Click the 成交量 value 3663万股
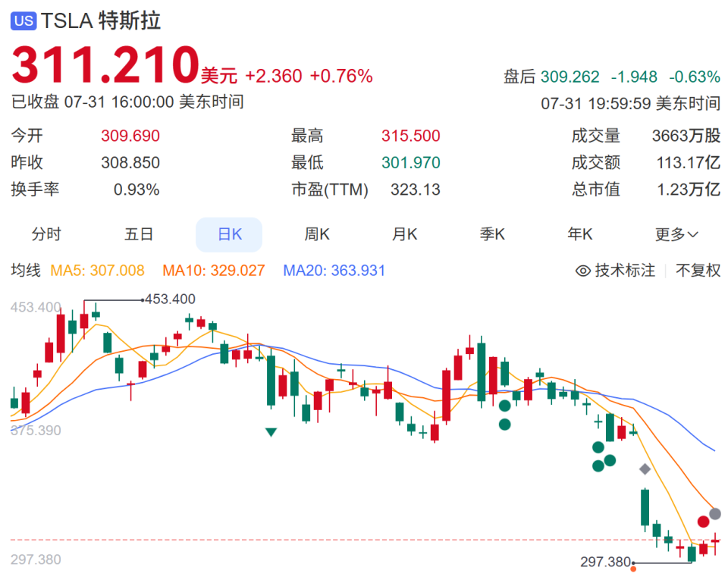728x583 pixels. [686, 136]
